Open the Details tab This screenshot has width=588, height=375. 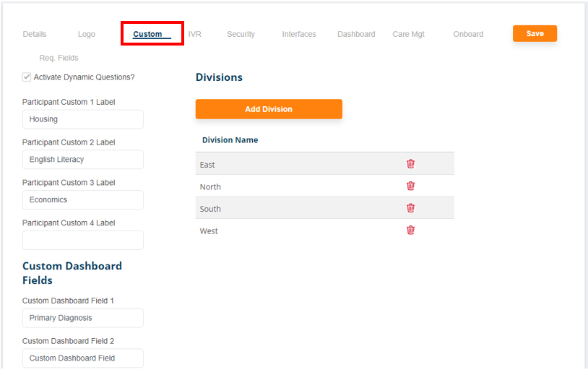coord(35,34)
